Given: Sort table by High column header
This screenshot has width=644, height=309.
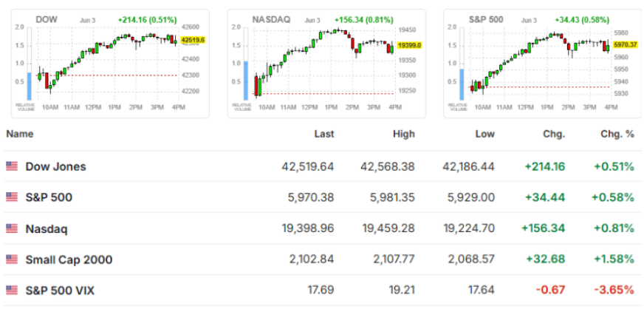Looking at the screenshot, I should point(404,134).
